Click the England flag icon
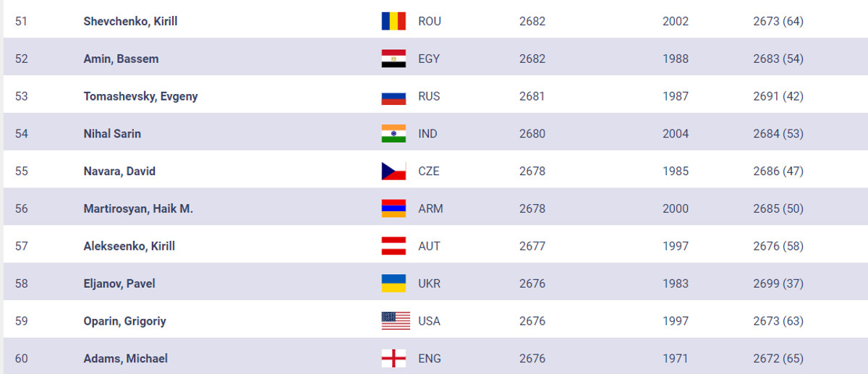The image size is (868, 374). pyautogui.click(x=393, y=359)
